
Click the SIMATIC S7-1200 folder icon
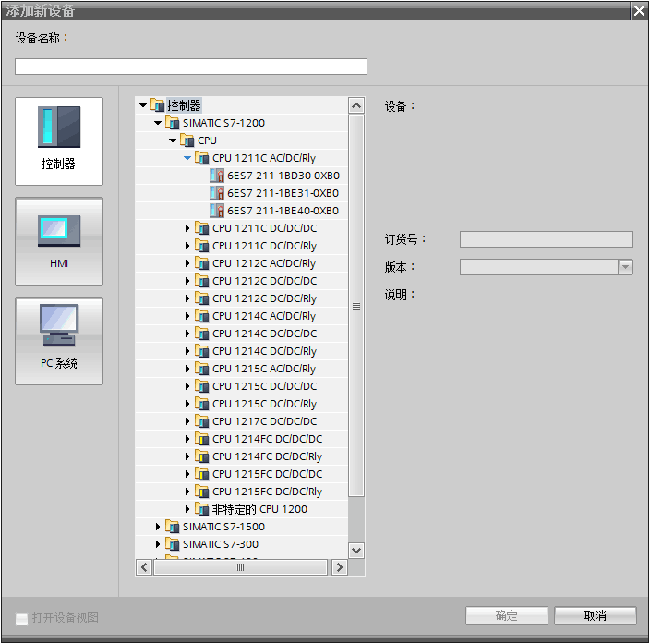[x=173, y=123]
